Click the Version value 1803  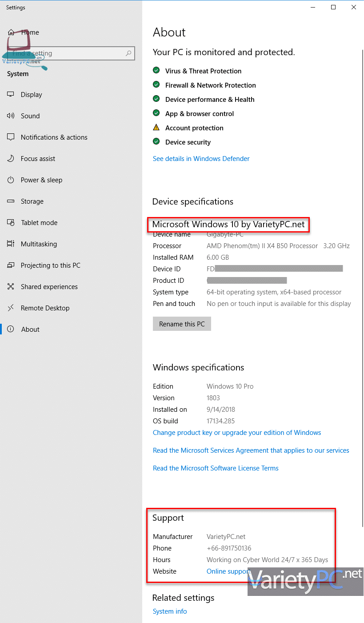click(213, 398)
